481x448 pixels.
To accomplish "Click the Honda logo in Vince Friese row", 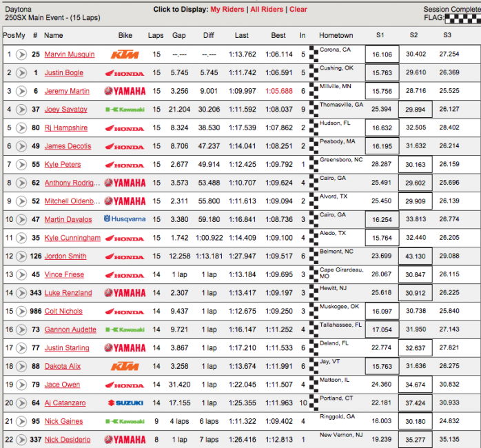I will point(125,275).
